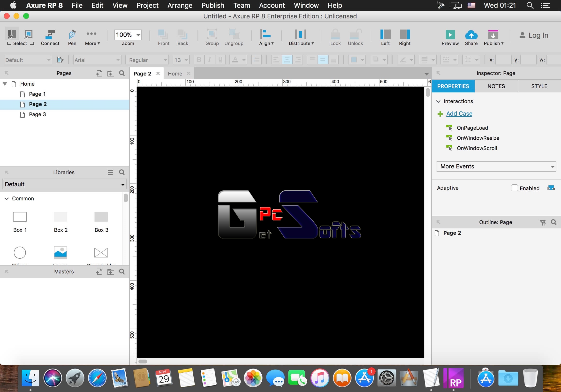The image size is (561, 392).
Task: Open the font size 13 dropdown
Action: coord(181,60)
